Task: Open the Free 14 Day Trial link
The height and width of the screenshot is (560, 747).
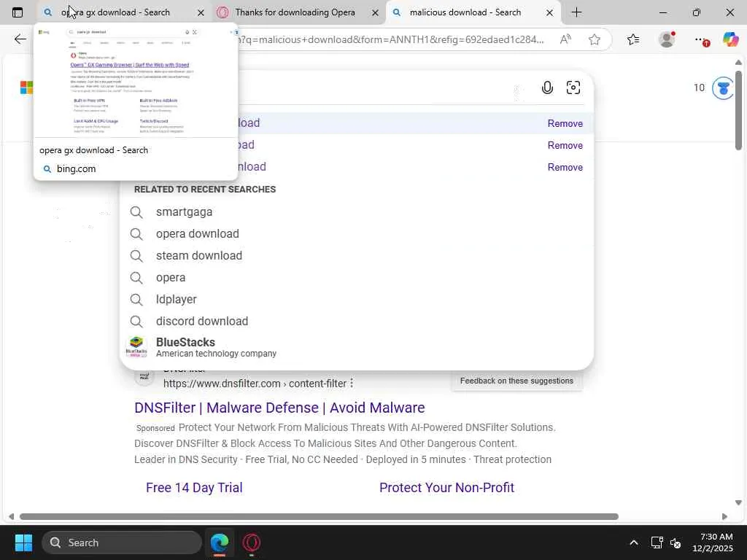Action: click(194, 488)
